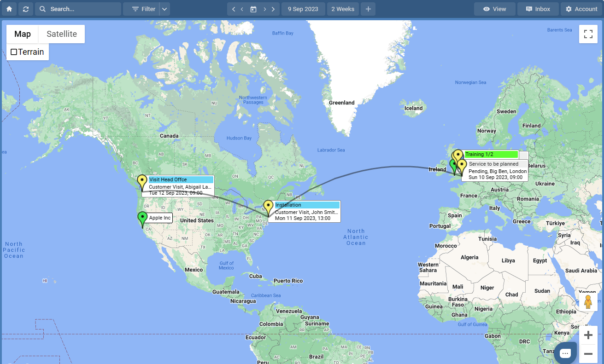The image size is (604, 364).
Task: Click 'Pending, Big Ben, London' text
Action: click(498, 171)
